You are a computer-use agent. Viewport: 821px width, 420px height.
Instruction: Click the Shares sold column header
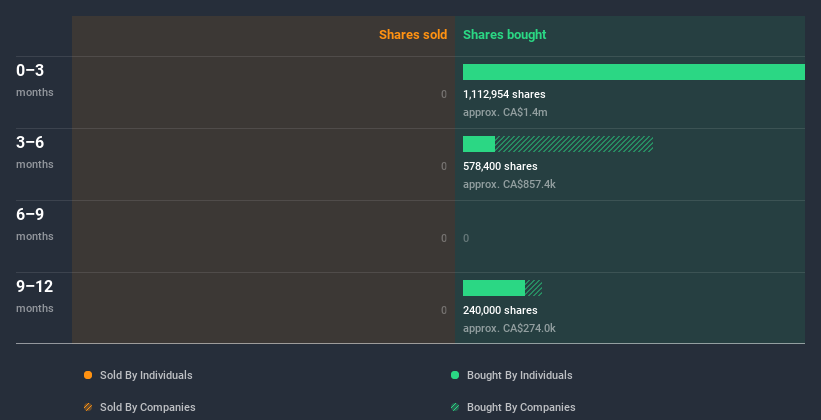coord(413,35)
